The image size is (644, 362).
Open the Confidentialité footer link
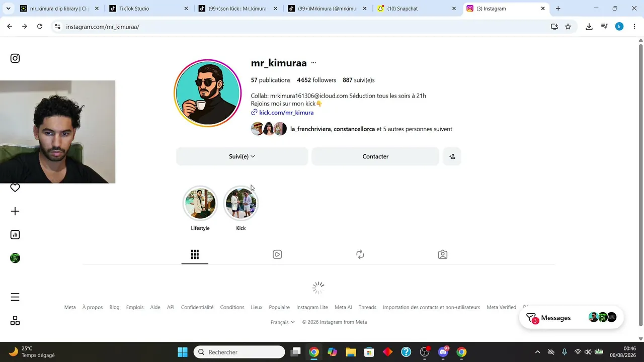[x=197, y=307]
